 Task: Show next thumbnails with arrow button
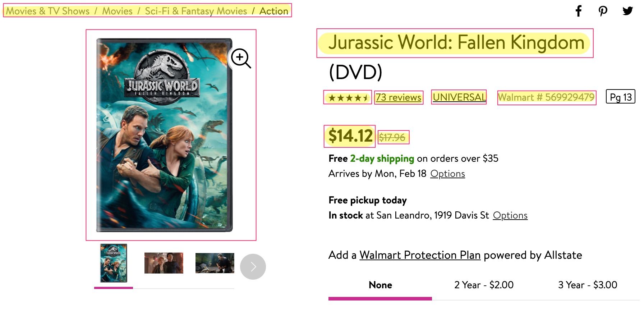point(253,267)
